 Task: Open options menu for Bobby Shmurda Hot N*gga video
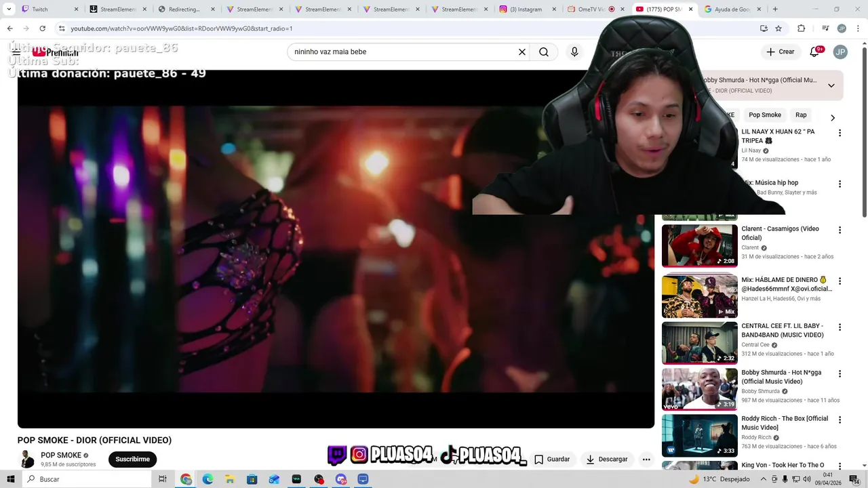(x=840, y=374)
